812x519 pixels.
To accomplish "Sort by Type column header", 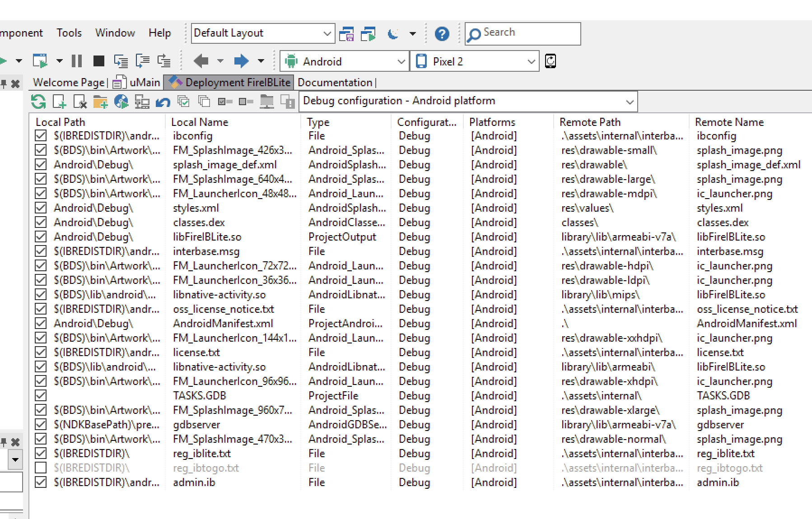I will pyautogui.click(x=346, y=122).
